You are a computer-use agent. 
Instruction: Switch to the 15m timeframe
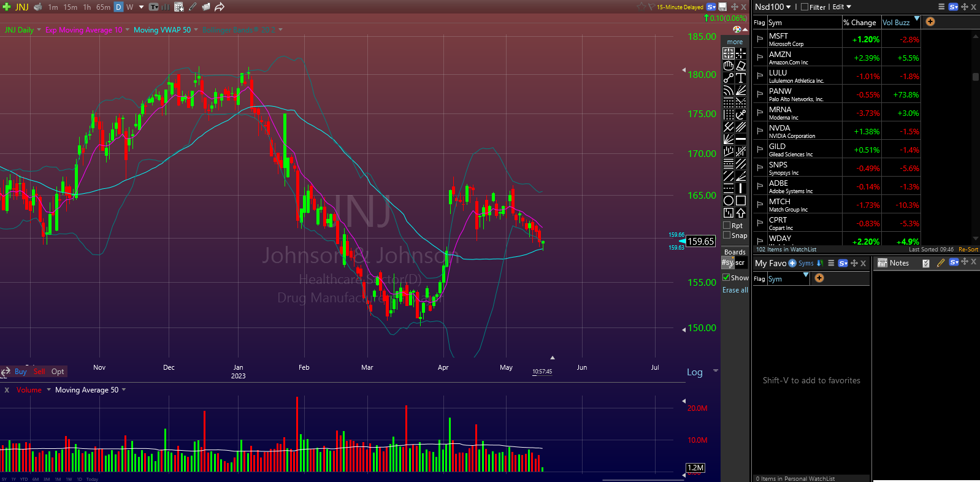pyautogui.click(x=71, y=7)
